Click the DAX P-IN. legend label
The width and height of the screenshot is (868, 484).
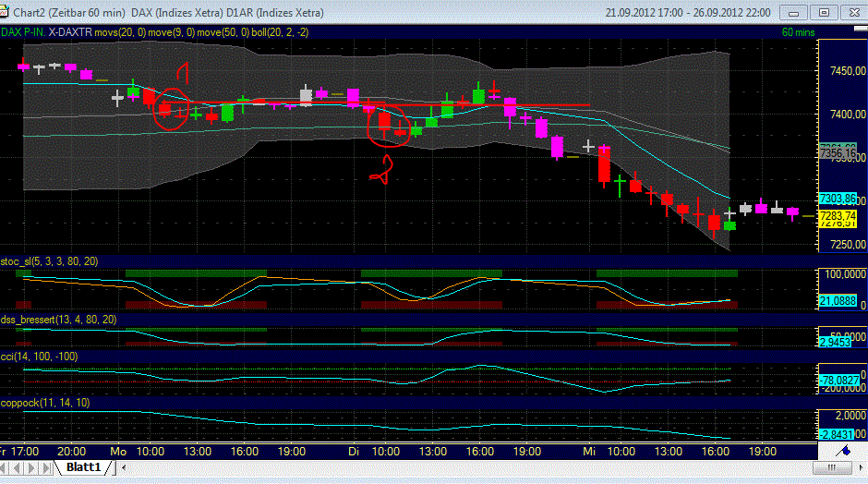[23, 32]
